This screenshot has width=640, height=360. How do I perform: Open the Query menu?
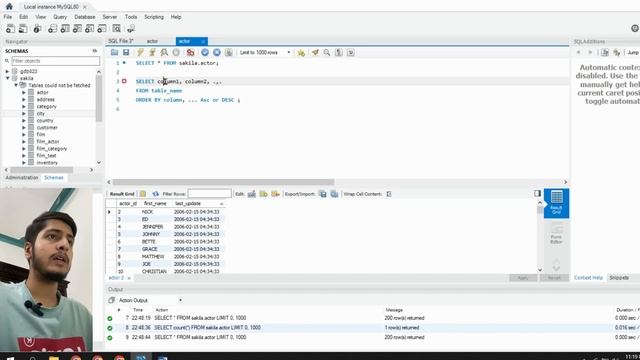(x=60, y=17)
